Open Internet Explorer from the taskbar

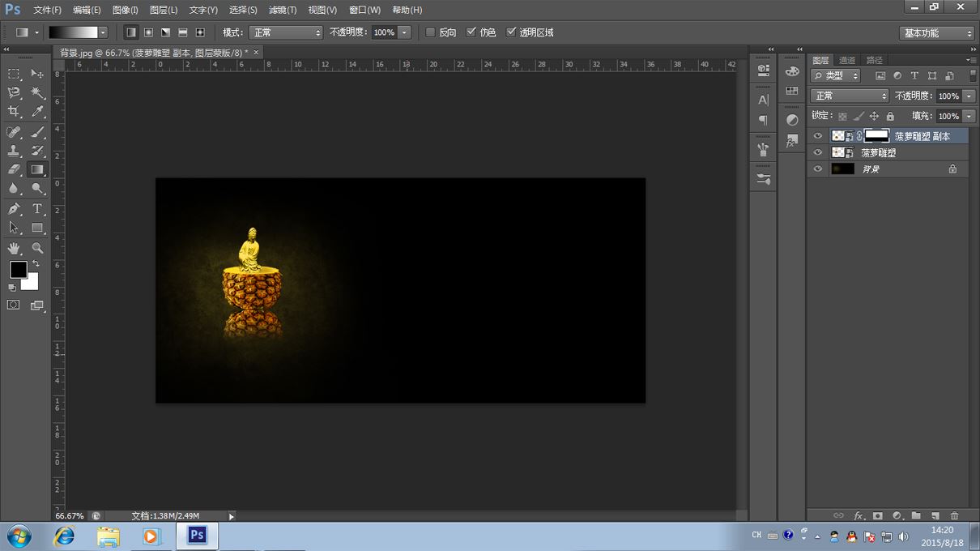[63, 536]
